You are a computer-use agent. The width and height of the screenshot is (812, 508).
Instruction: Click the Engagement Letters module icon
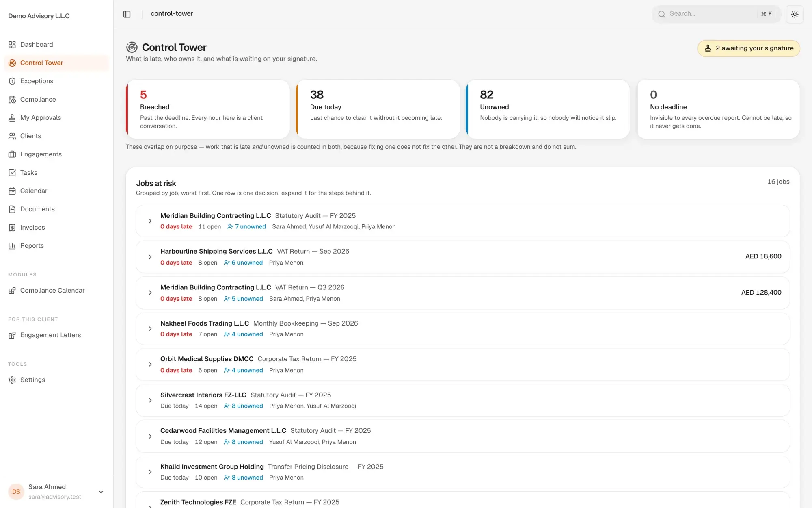point(12,335)
